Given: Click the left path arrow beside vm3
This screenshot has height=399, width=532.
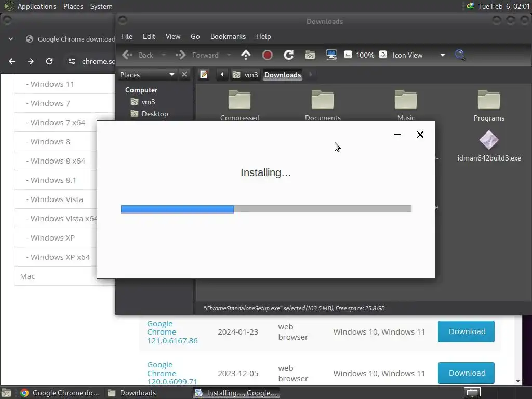Looking at the screenshot, I should [222, 75].
